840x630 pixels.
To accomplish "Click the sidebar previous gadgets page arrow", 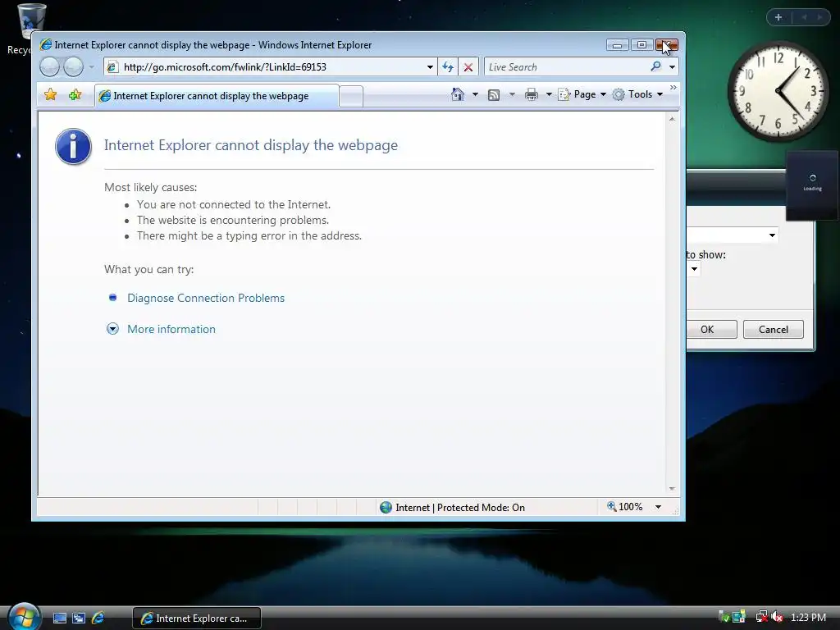I will tap(804, 17).
